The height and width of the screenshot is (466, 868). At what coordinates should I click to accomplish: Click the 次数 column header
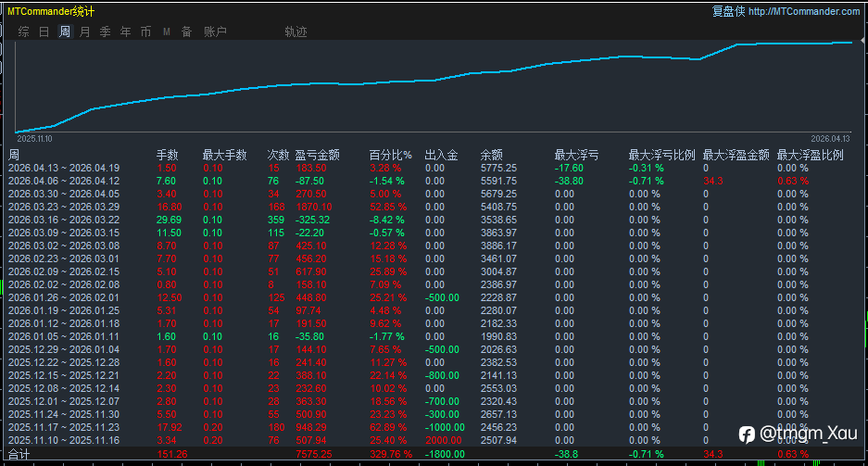[x=279, y=155]
